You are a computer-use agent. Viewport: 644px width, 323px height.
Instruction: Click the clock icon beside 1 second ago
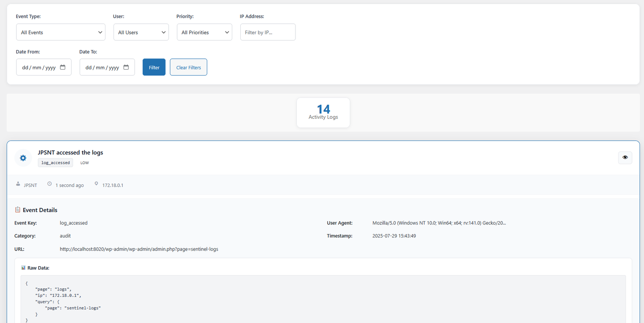click(x=50, y=184)
